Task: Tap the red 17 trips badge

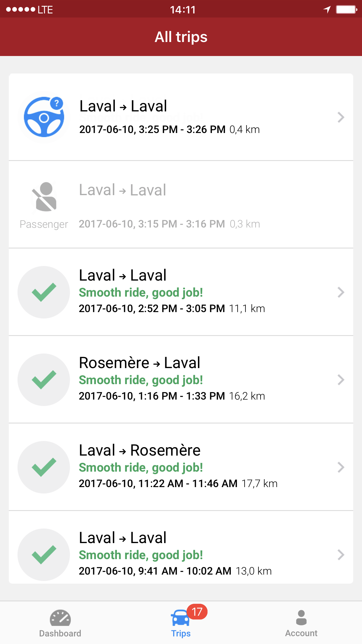Action: [x=197, y=612]
